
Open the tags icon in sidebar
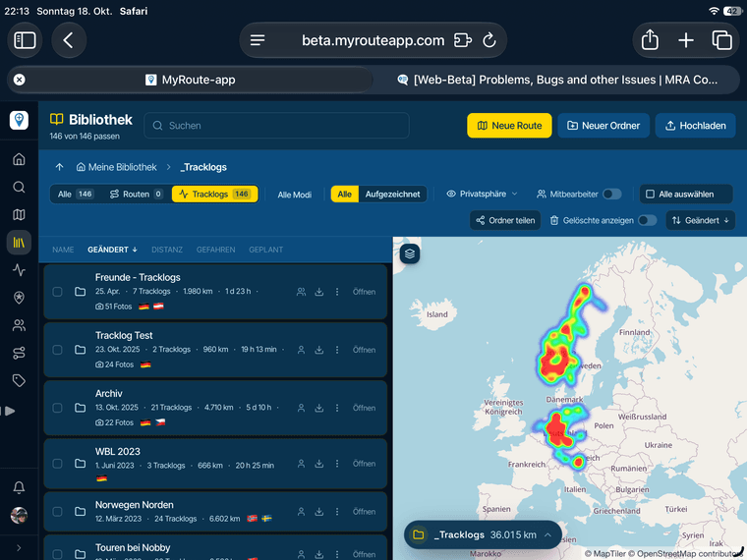(19, 380)
